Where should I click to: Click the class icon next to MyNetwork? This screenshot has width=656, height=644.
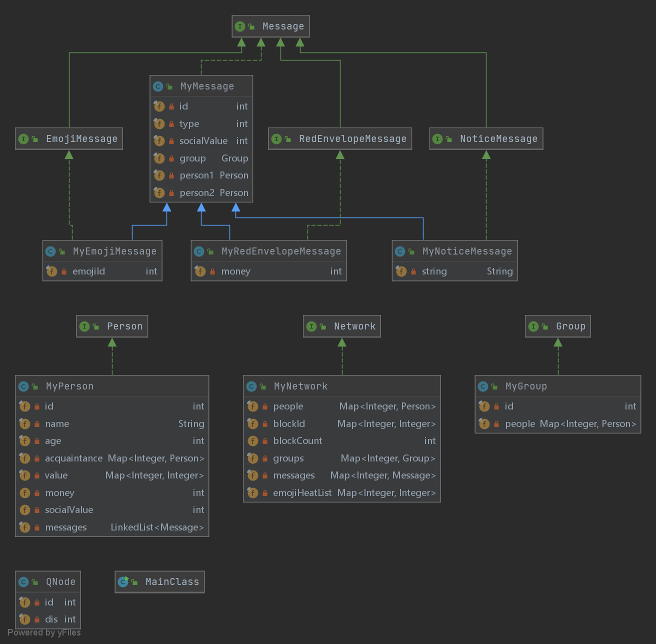(x=251, y=386)
